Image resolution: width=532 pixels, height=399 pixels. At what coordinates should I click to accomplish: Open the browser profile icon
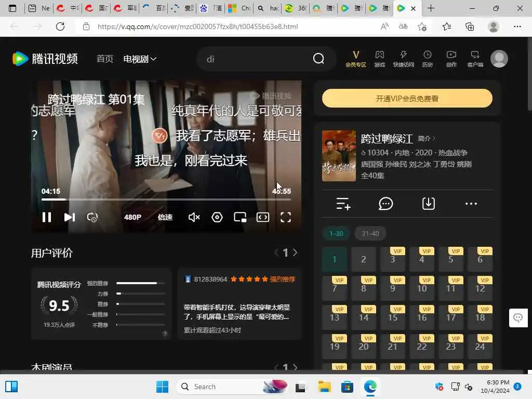(494, 26)
